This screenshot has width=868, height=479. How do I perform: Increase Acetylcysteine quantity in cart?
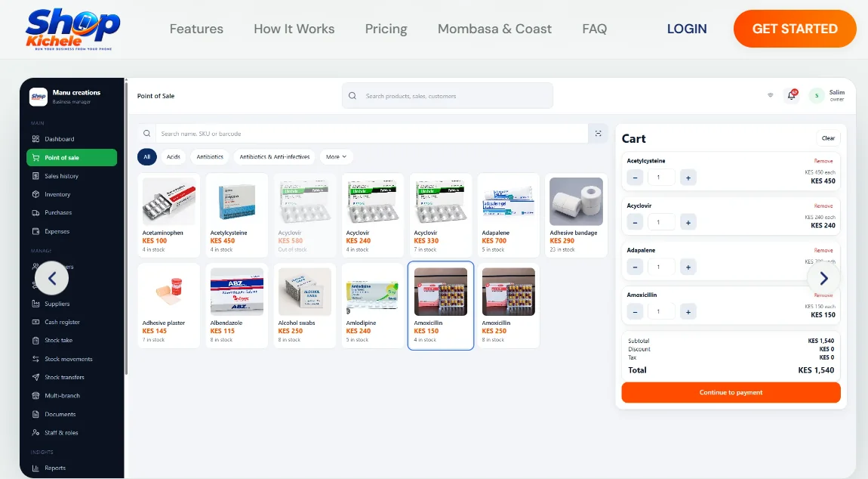coord(688,178)
